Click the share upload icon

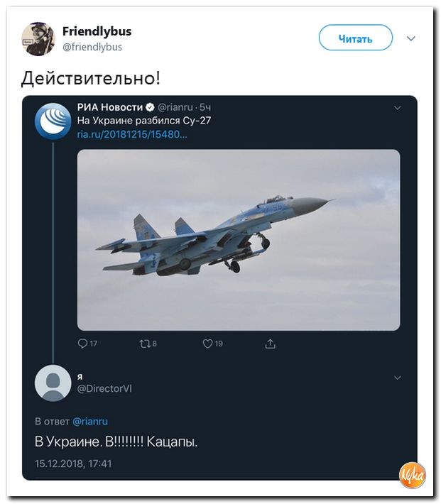[270, 344]
